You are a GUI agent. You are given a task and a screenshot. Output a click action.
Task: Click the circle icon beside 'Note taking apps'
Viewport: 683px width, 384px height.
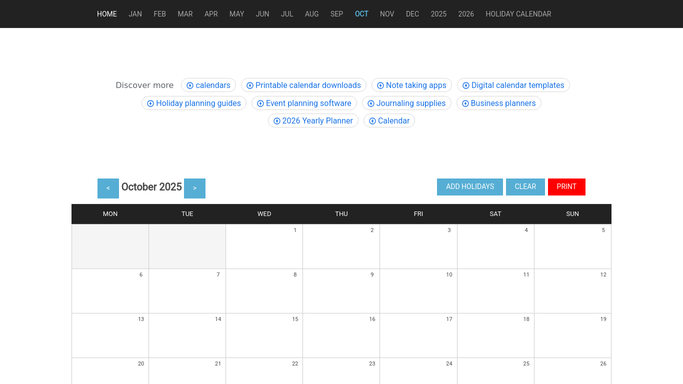coord(380,86)
